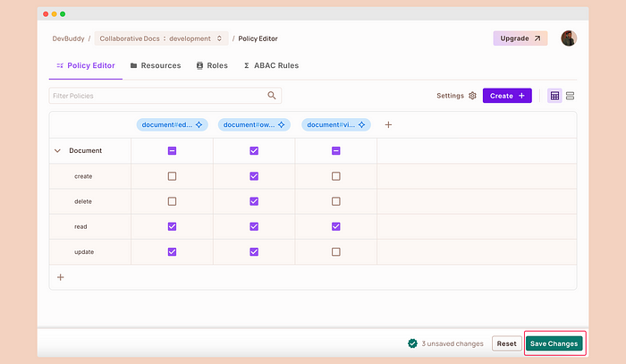Toggle Document row checkbox for editor role
626x364 pixels.
point(172,151)
